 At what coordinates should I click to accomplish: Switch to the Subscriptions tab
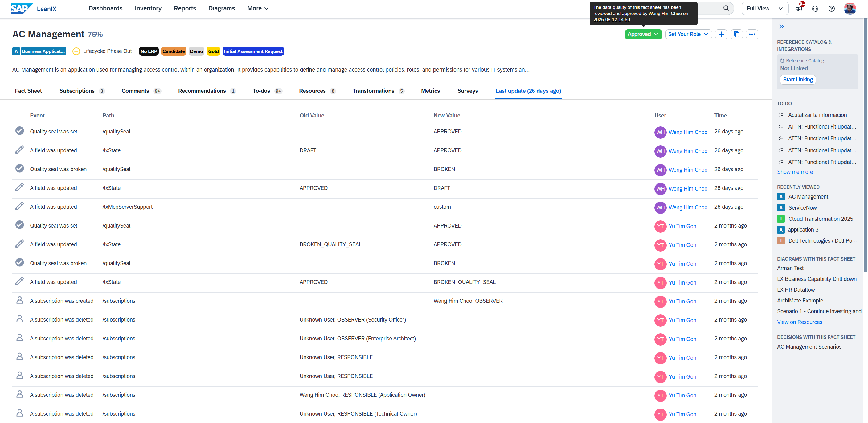tap(82, 91)
